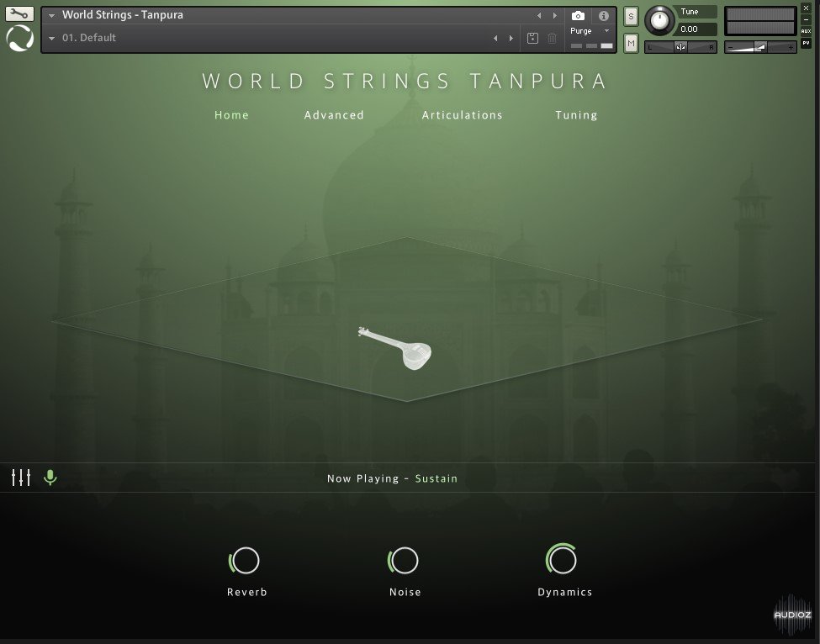Expand the 01. Default preset dropdown
This screenshot has width=820, height=644.
(52, 38)
